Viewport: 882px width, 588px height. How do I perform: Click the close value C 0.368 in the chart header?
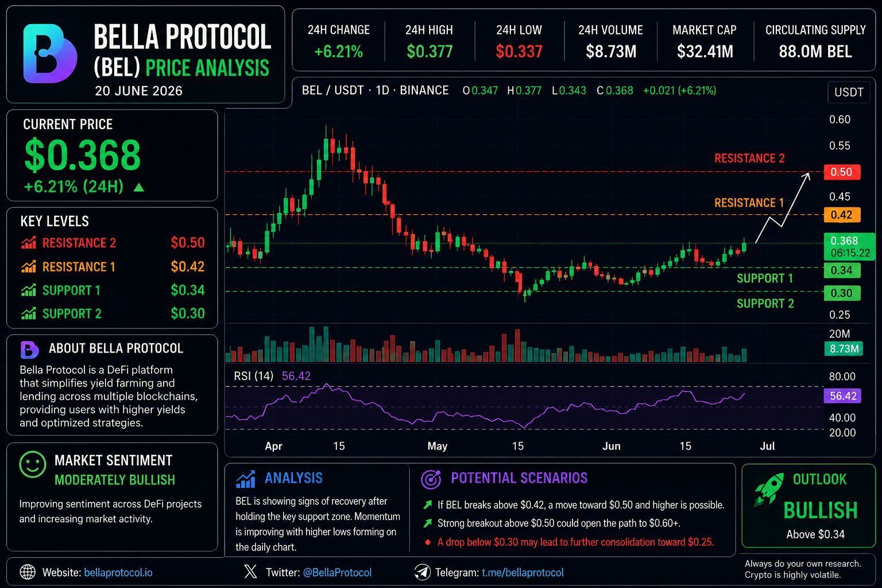[614, 91]
